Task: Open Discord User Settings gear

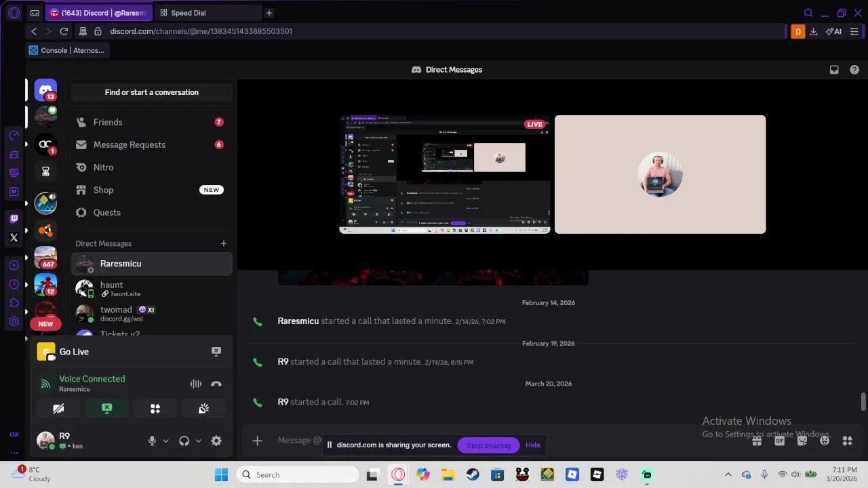Action: (x=216, y=441)
